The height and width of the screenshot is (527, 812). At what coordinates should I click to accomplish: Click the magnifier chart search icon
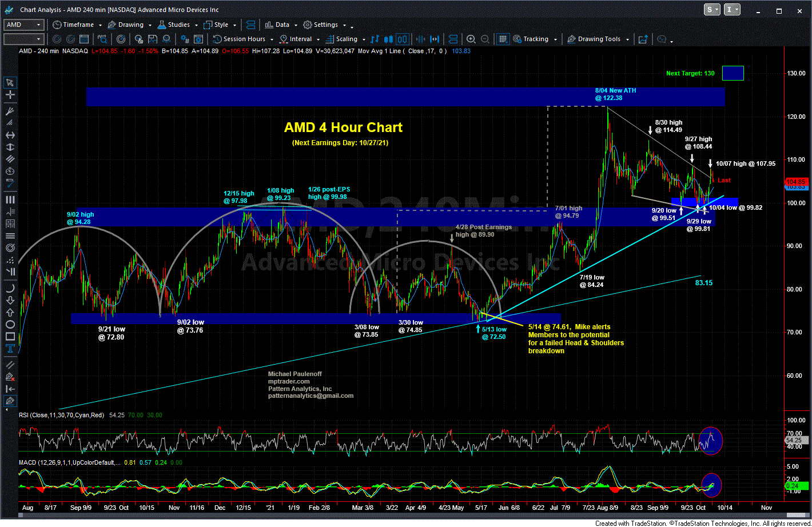(102, 39)
